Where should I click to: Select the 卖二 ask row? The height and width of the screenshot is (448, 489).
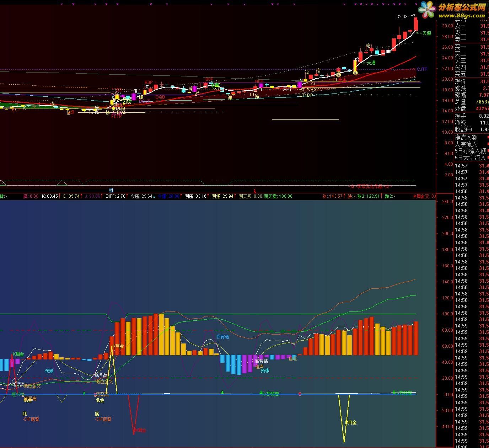point(472,33)
